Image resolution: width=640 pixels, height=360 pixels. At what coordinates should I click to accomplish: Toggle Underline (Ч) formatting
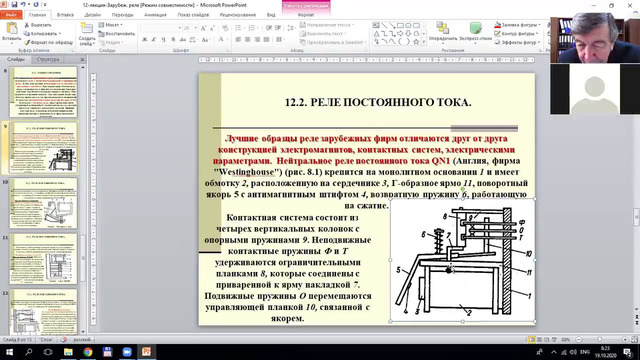coord(163,40)
